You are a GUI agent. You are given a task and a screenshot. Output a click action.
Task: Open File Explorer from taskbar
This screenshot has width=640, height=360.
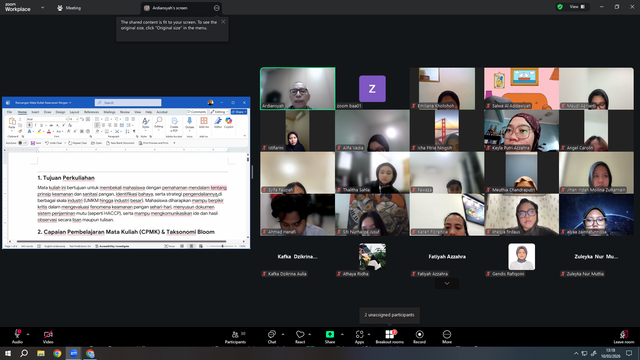41,353
